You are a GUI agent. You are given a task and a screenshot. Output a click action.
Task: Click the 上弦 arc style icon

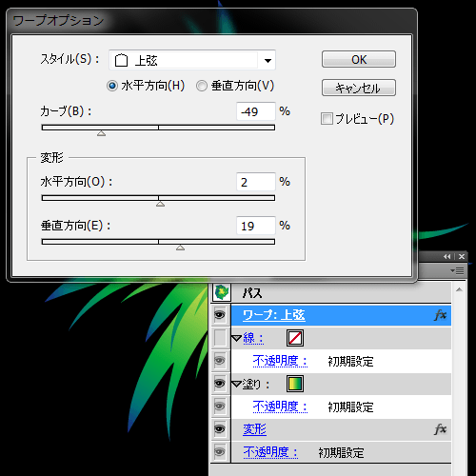coord(121,60)
